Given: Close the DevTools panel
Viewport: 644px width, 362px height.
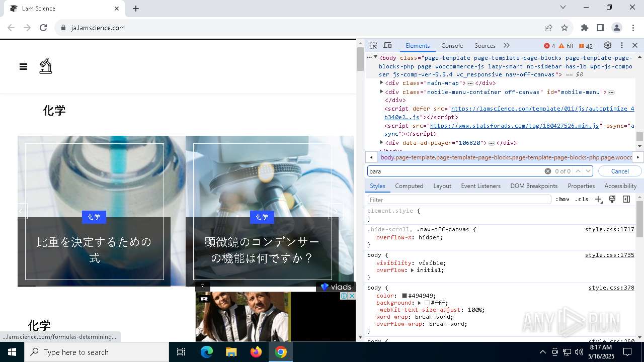Looking at the screenshot, I should 635,45.
